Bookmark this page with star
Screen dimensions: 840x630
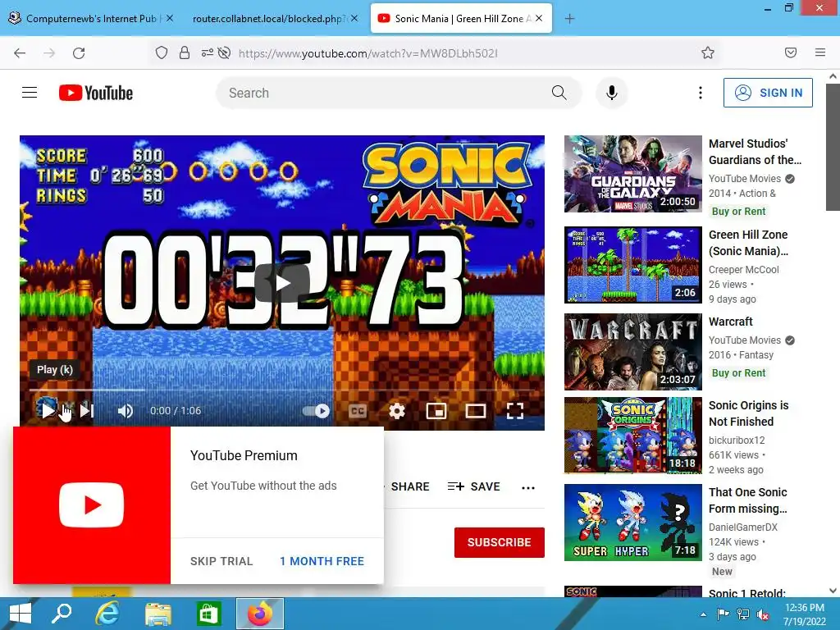click(708, 52)
